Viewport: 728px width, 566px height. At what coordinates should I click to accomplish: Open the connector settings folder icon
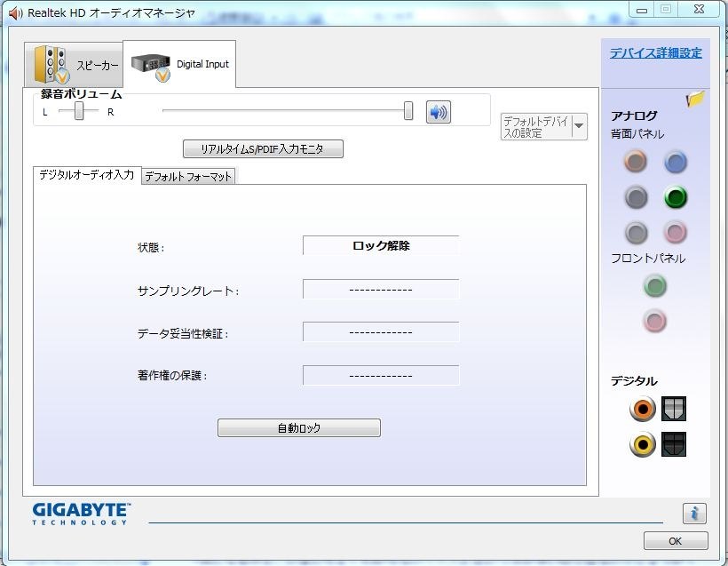tap(695, 99)
